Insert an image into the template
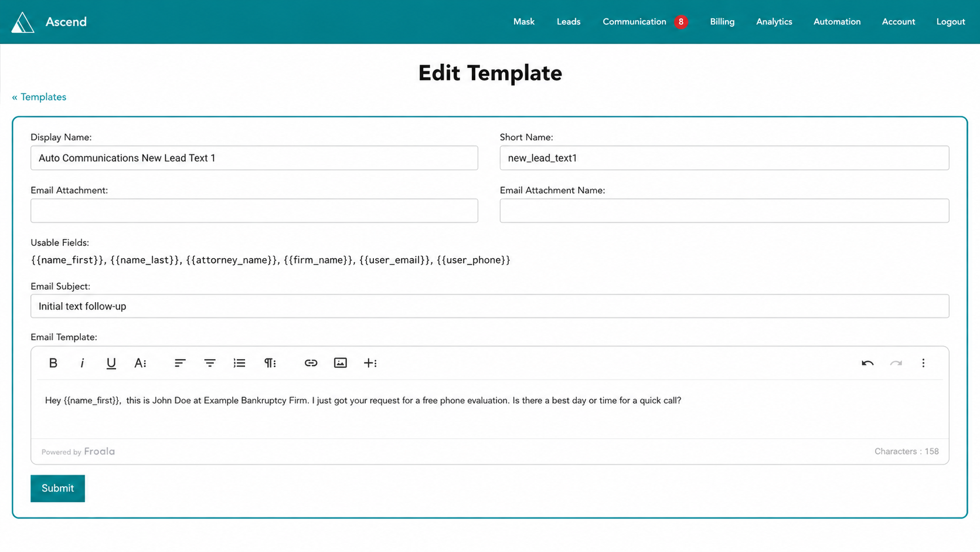 tap(341, 363)
